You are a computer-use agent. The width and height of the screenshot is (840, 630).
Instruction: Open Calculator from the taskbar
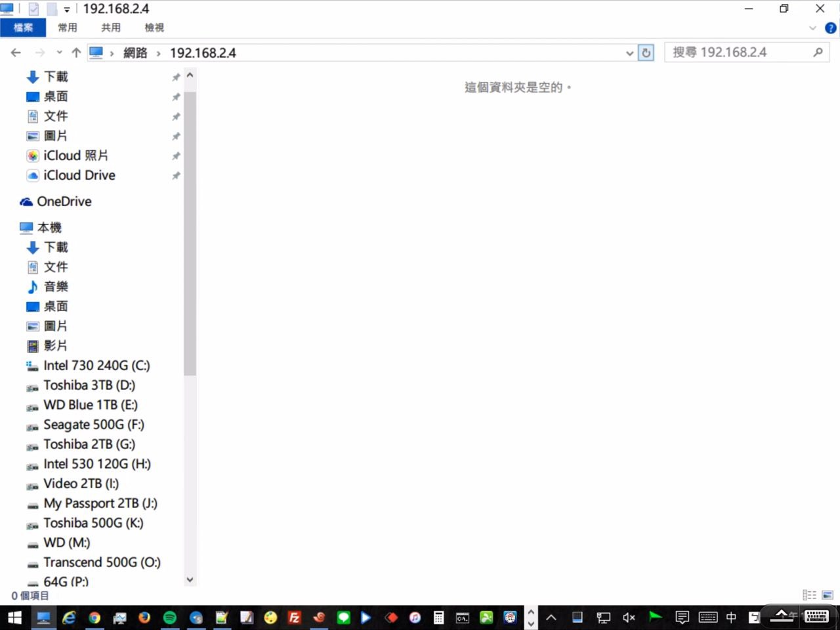tap(438, 618)
